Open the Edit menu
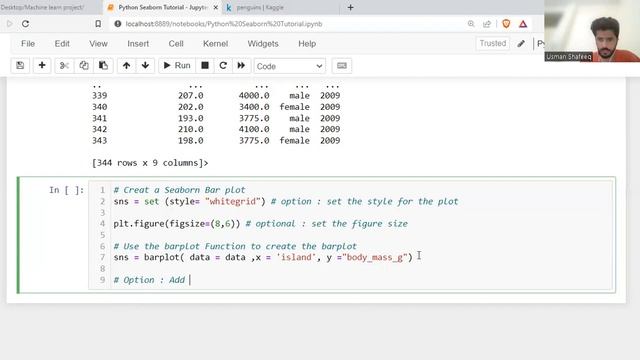This screenshot has height=360, width=640. pos(62,44)
